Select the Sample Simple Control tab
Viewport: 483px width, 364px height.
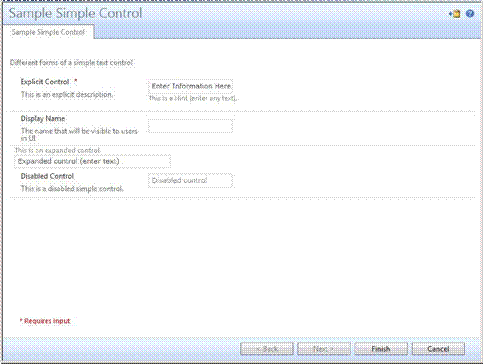click(x=48, y=32)
